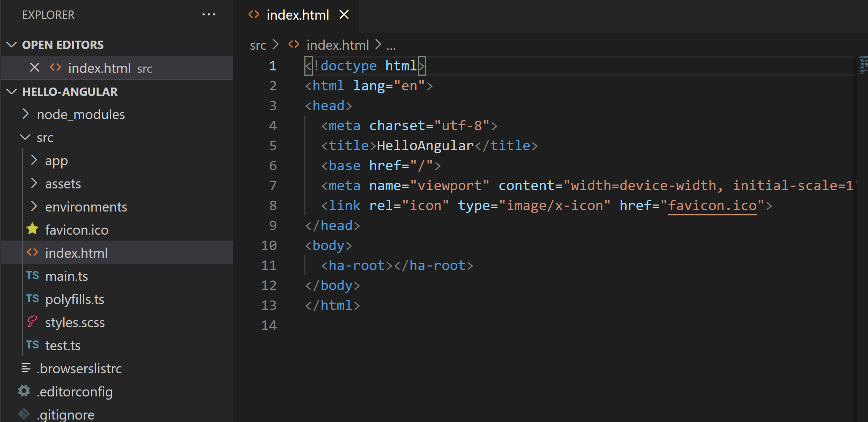Open test.ts in the file tree

(x=63, y=346)
